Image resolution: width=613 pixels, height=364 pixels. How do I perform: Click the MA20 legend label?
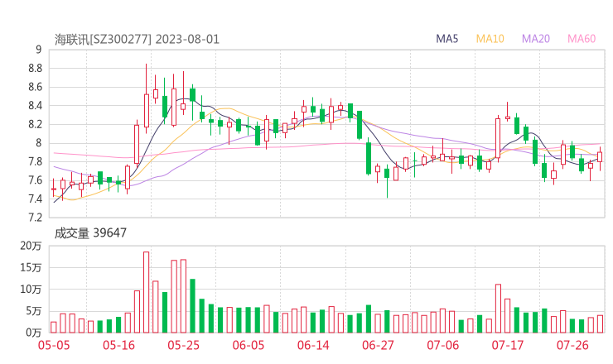coord(536,39)
